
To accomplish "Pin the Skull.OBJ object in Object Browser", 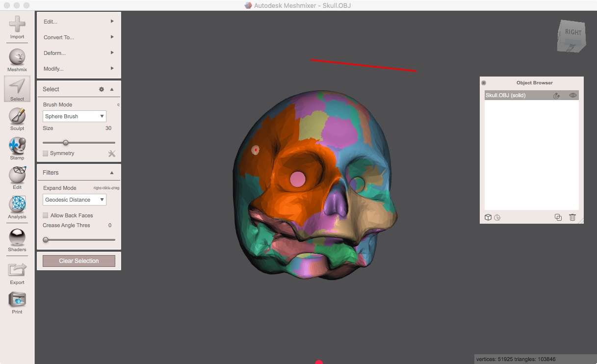I will pyautogui.click(x=556, y=95).
